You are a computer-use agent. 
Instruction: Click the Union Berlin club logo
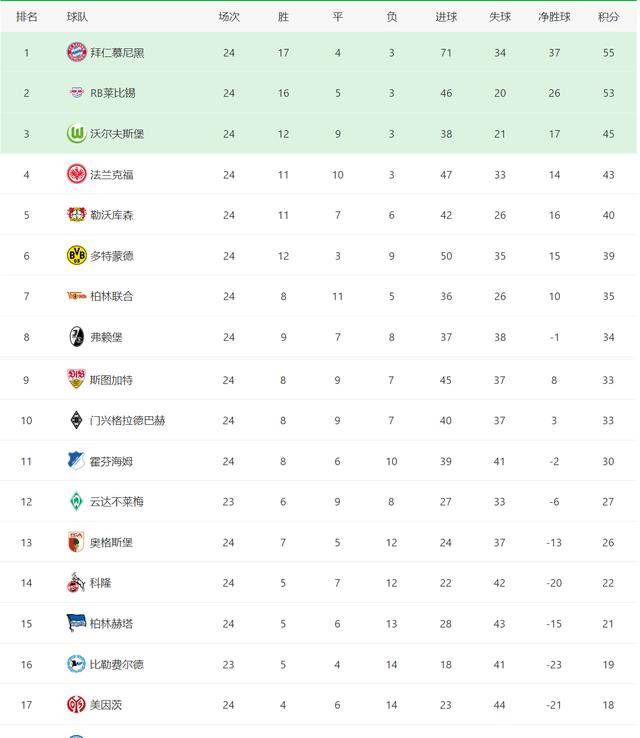pos(77,296)
